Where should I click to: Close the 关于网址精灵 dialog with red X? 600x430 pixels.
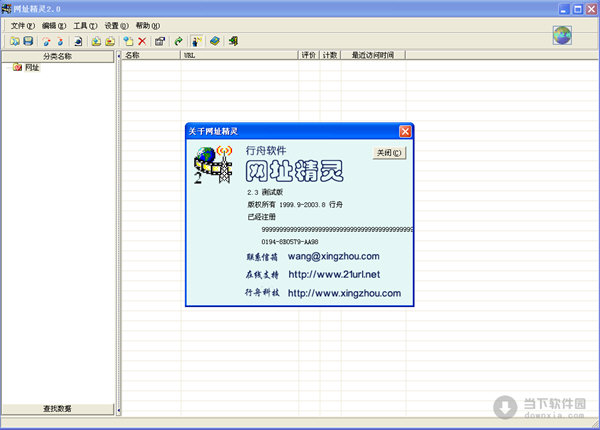(405, 132)
